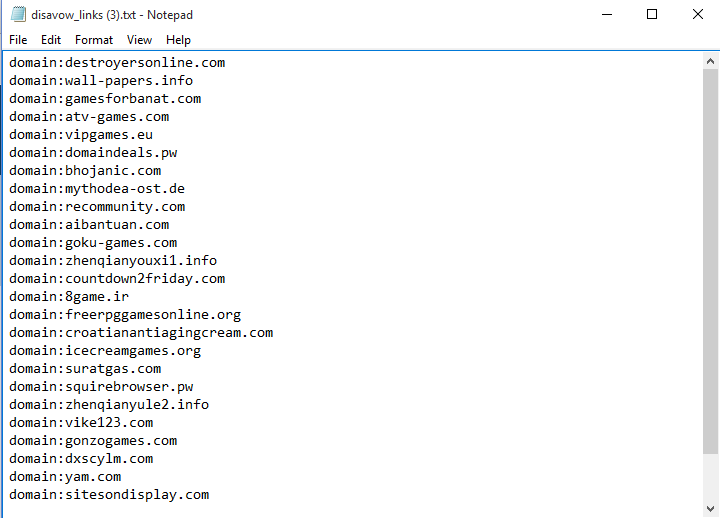Open the File menu
Viewport: 720px width, 518px height.
point(18,40)
